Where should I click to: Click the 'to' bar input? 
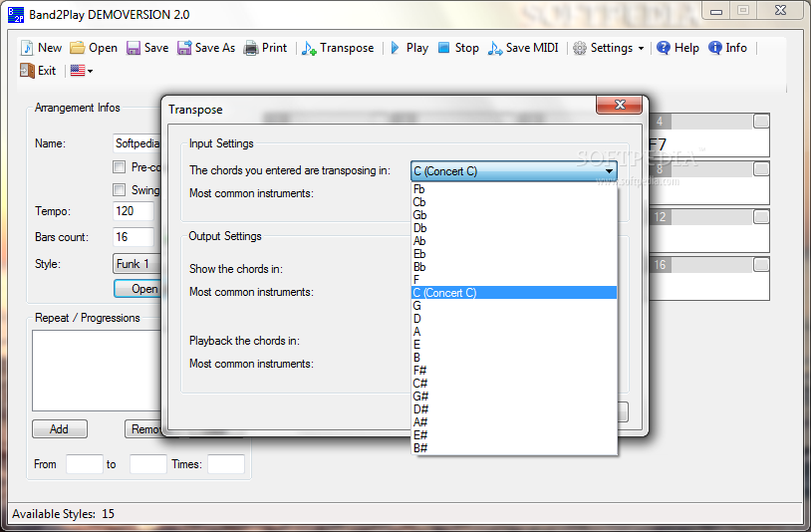(x=147, y=463)
